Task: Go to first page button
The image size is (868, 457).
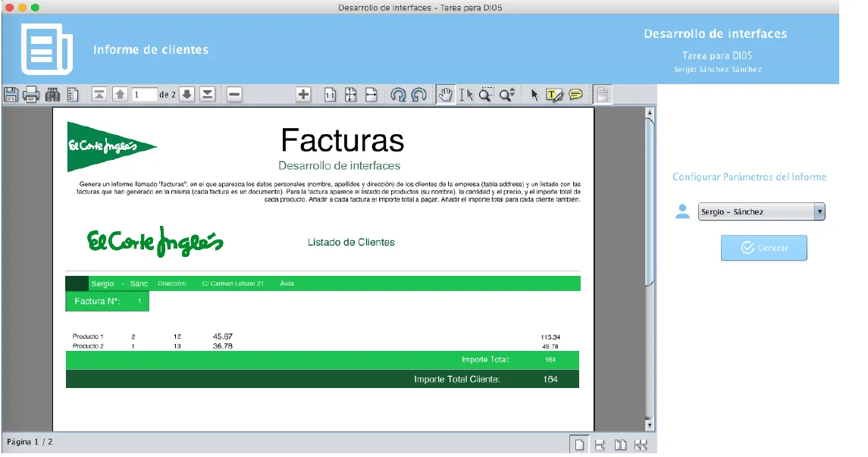Action: [x=99, y=95]
